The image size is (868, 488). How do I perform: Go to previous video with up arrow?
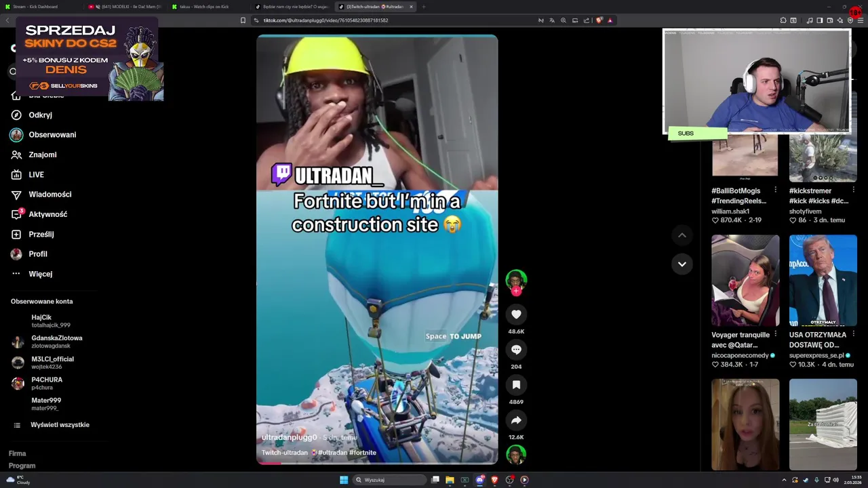tap(682, 235)
